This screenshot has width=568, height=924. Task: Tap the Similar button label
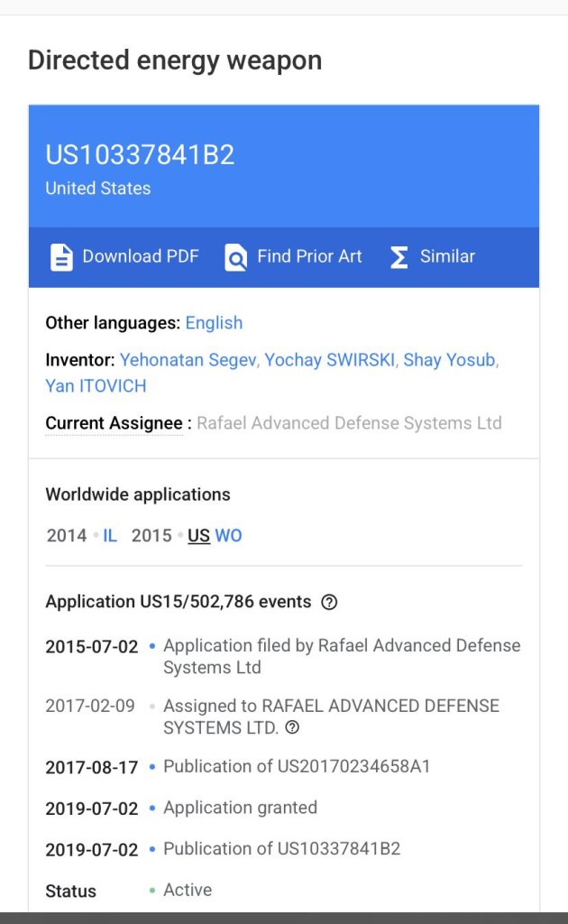click(447, 256)
